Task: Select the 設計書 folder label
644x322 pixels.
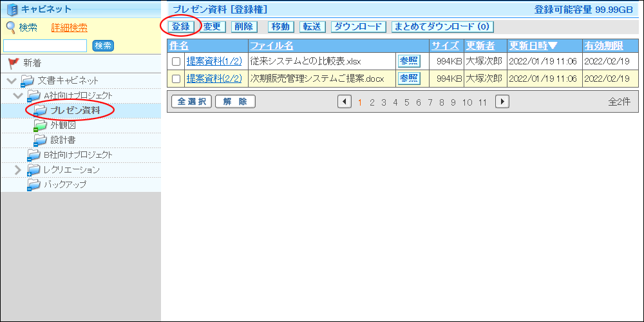Action: 63,140
